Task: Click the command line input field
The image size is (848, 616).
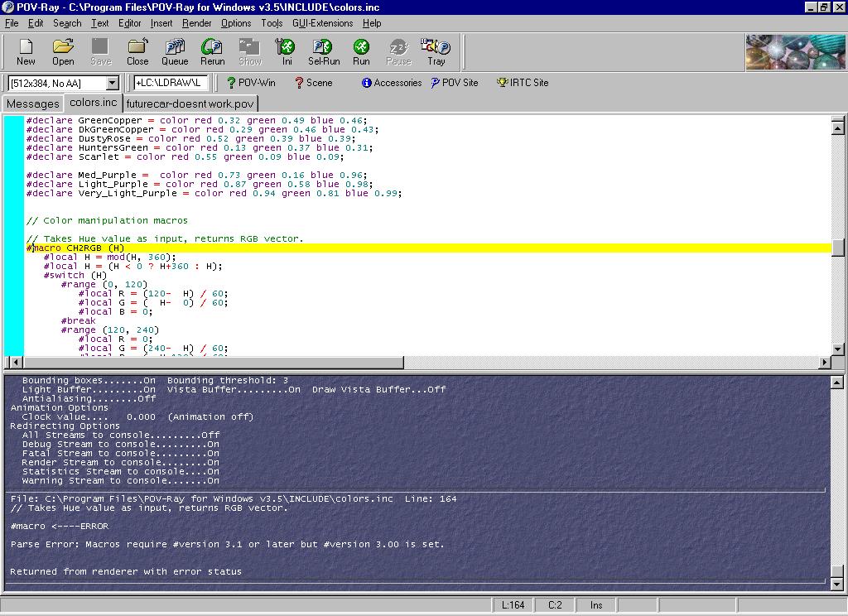Action: 171,83
